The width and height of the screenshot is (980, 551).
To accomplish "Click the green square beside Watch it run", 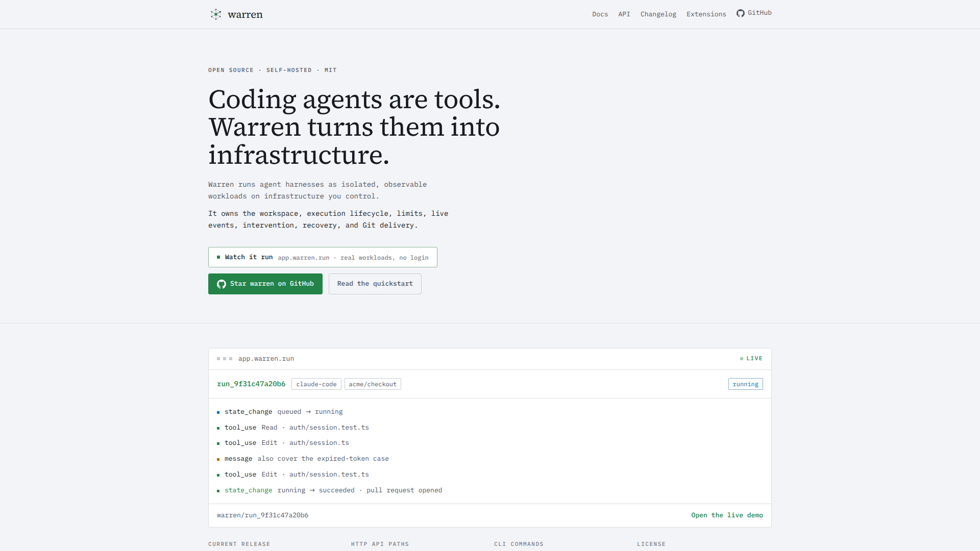I will coord(218,257).
